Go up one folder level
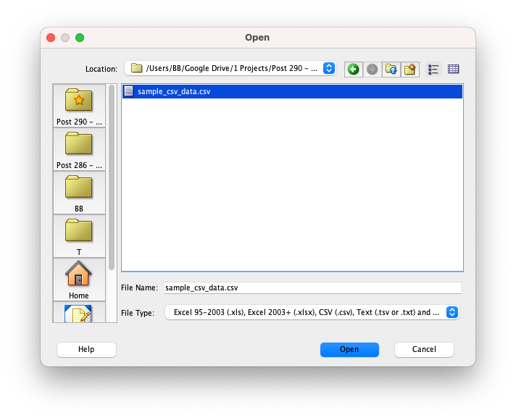Image resolution: width=516 pixels, height=420 pixels. (x=391, y=69)
